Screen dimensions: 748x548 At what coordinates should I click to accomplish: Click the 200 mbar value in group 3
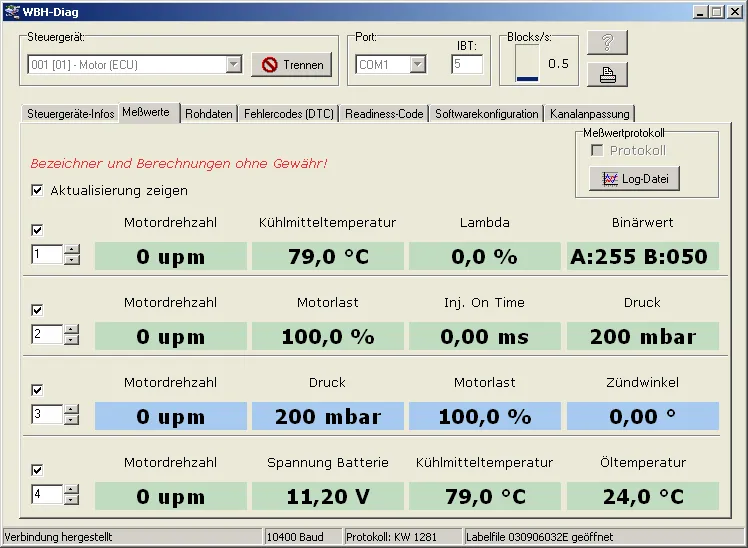[328, 416]
